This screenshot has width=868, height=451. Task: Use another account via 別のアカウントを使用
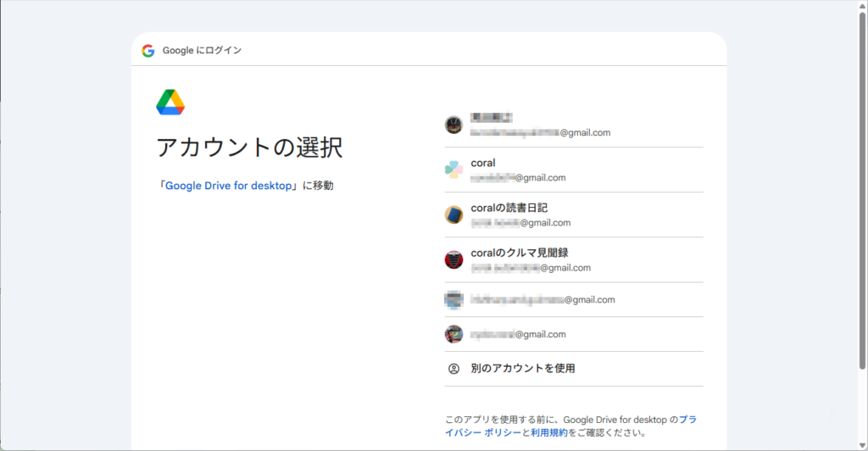coord(574,369)
